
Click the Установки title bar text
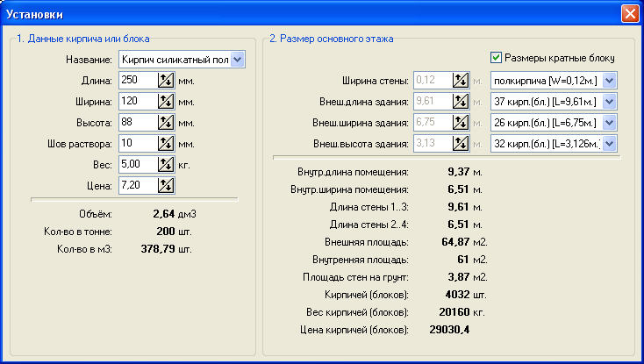tap(34, 14)
